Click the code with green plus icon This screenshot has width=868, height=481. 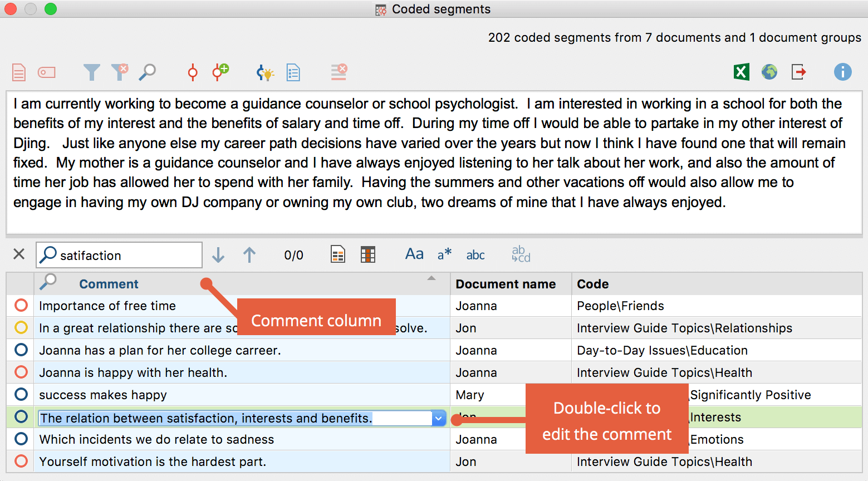220,72
